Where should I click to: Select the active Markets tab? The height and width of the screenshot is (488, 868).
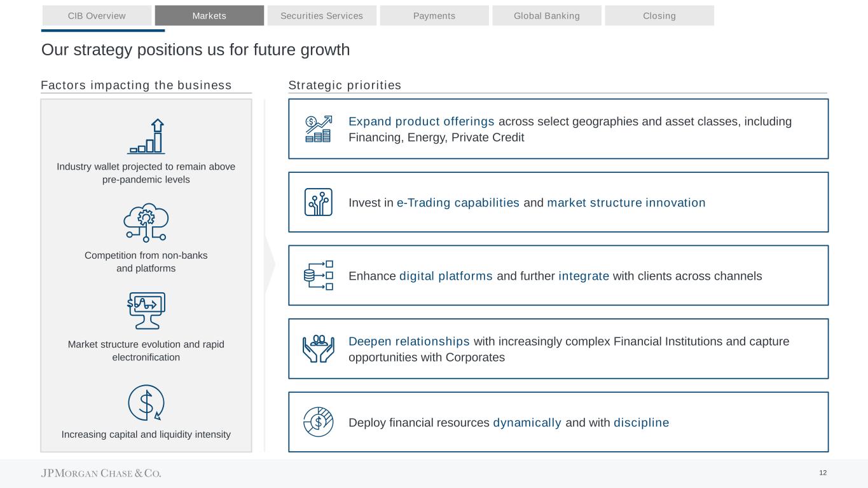coord(209,16)
